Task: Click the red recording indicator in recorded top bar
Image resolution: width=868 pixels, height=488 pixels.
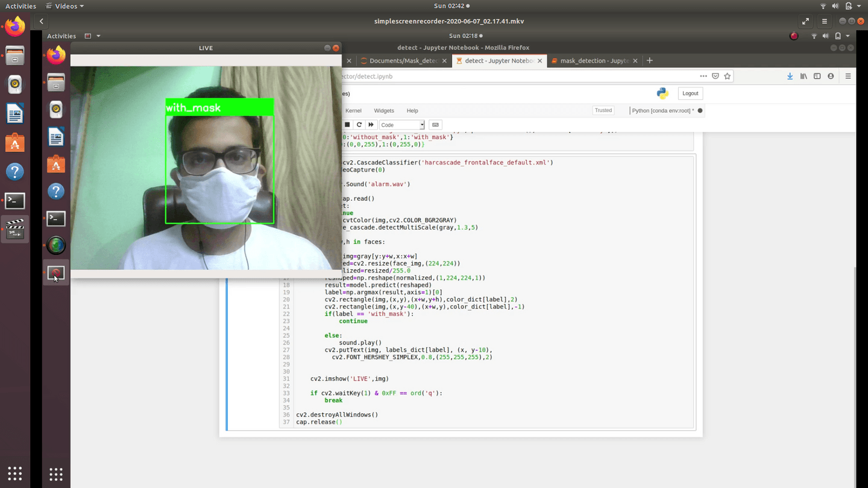Action: click(794, 36)
